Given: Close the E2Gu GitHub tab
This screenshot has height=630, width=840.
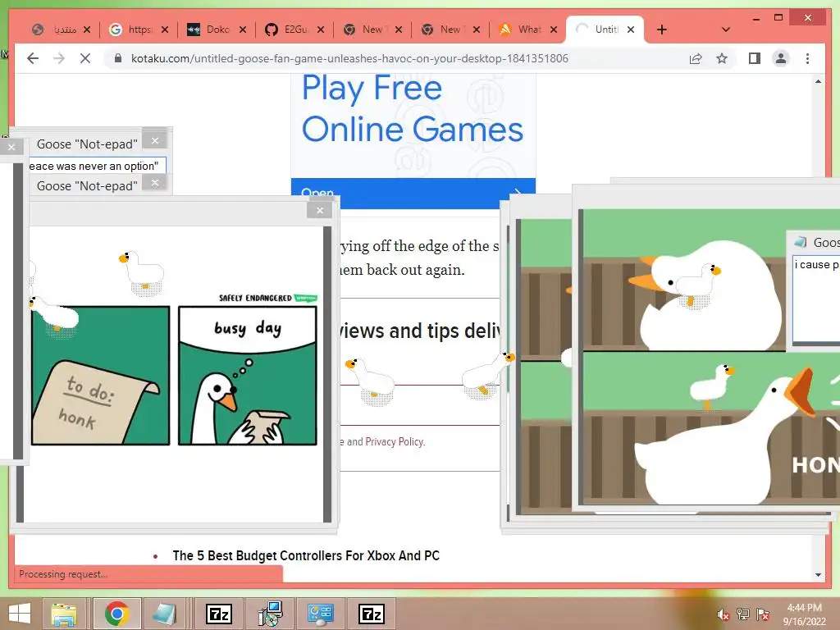Looking at the screenshot, I should pos(321,30).
